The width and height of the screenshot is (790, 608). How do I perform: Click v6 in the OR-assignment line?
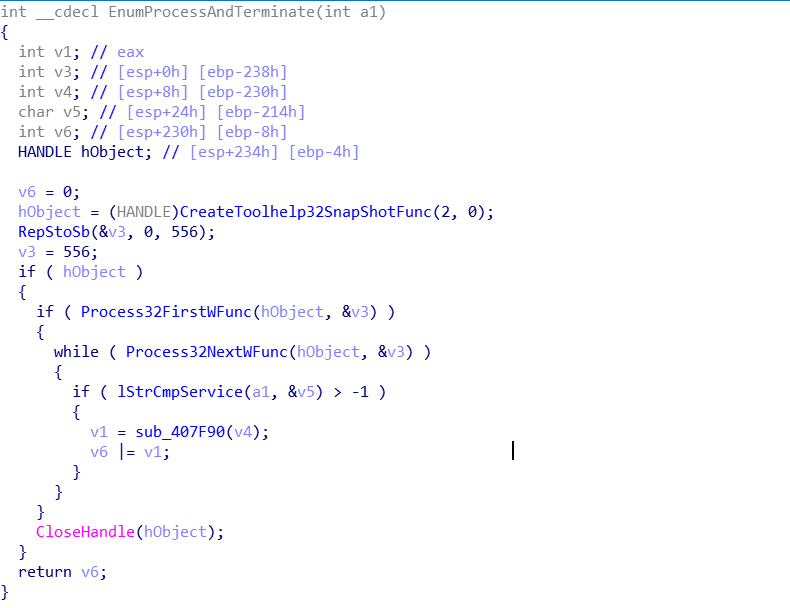[x=99, y=452]
